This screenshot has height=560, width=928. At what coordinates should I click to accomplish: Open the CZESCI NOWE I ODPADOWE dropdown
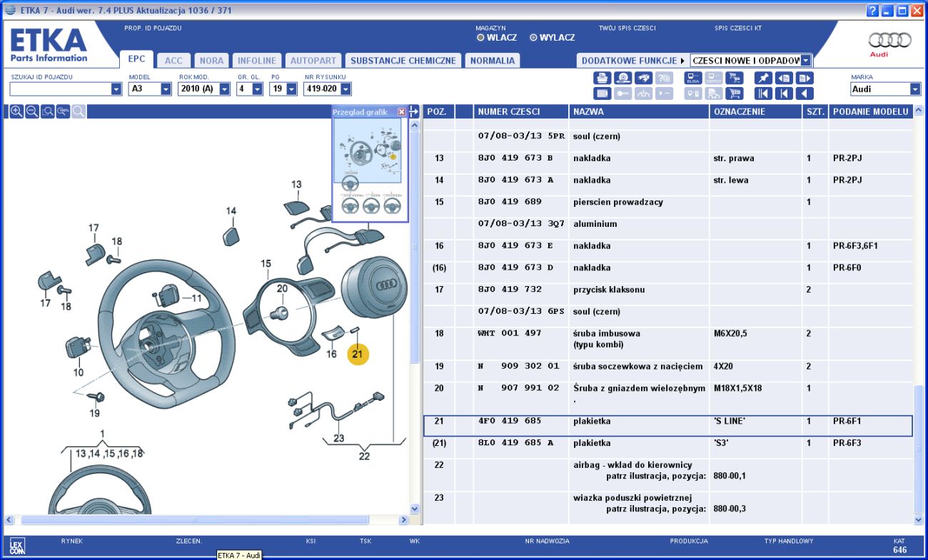(806, 61)
